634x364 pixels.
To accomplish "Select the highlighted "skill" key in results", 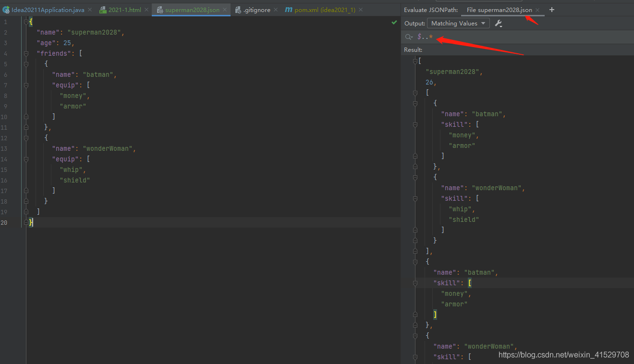I will [x=446, y=283].
